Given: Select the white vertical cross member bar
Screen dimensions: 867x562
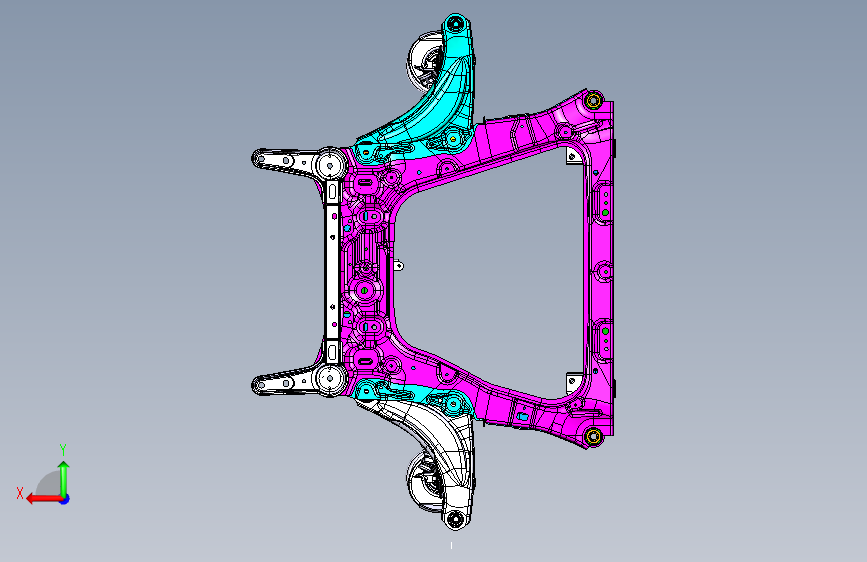Looking at the screenshot, I should [x=332, y=271].
